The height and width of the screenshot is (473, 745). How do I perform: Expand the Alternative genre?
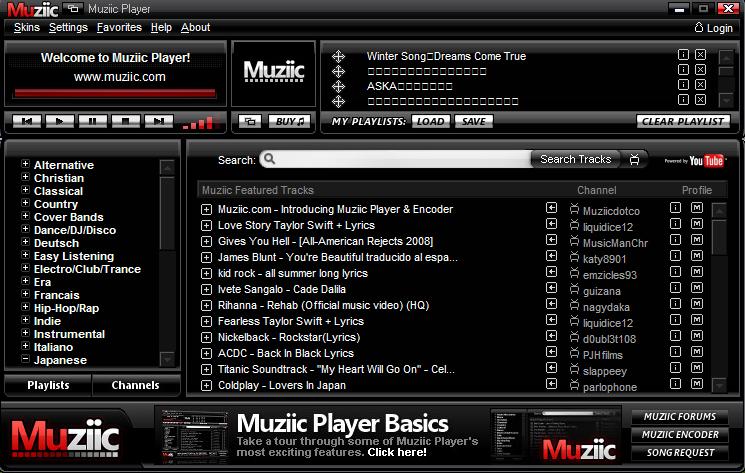pos(25,164)
